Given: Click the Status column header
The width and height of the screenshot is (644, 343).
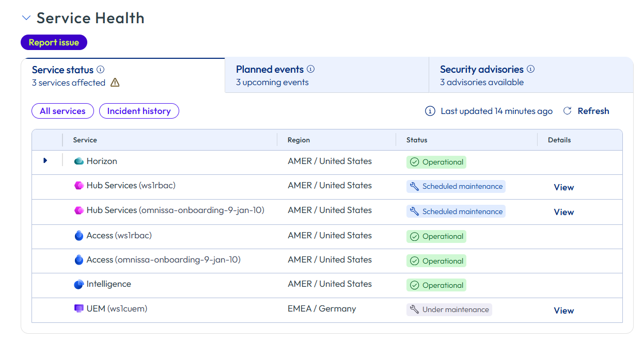Looking at the screenshot, I should click(417, 140).
